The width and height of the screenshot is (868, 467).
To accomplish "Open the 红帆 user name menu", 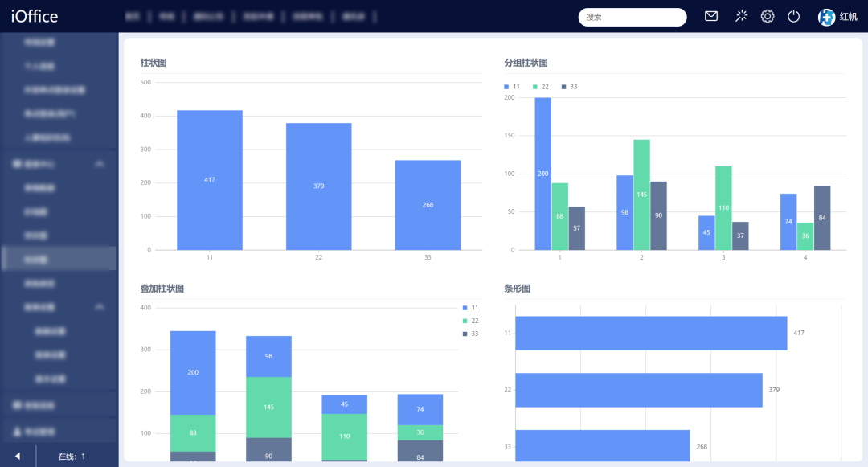I will point(848,17).
